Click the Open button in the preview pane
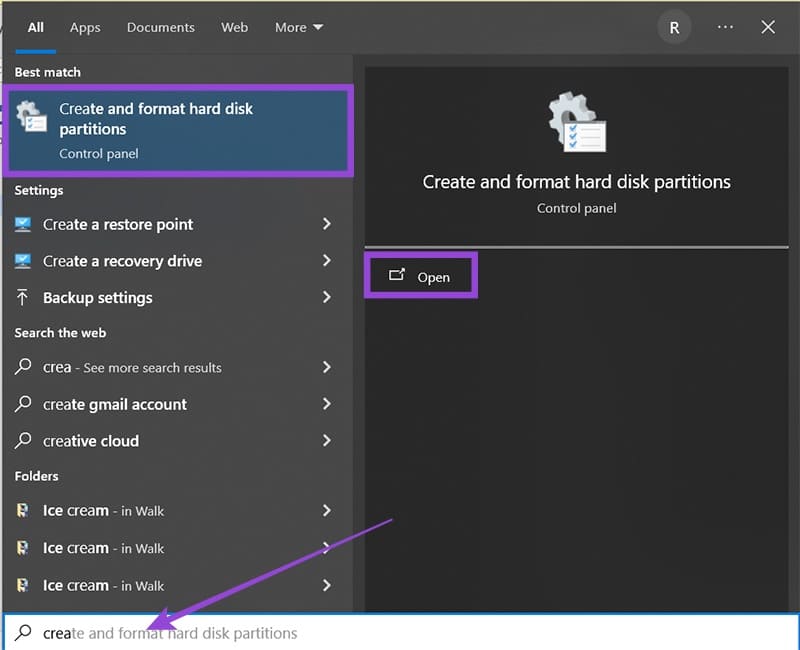Image resolution: width=800 pixels, height=650 pixels. [421, 276]
